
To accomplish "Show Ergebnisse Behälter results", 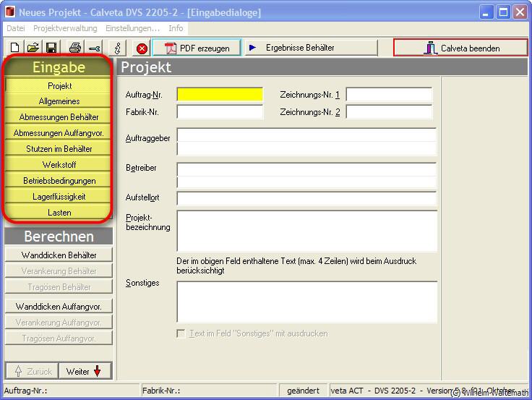I will pyautogui.click(x=311, y=48).
